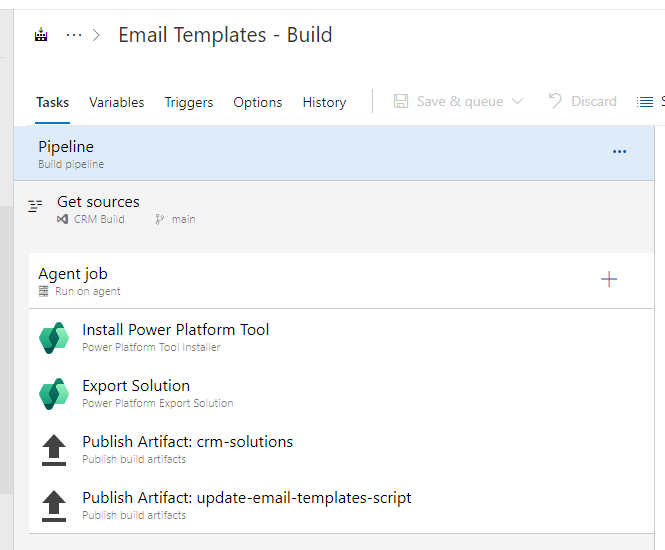Image resolution: width=665 pixels, height=550 pixels.
Task: Click the crm-solutions publish artifact upload icon
Action: [x=53, y=449]
